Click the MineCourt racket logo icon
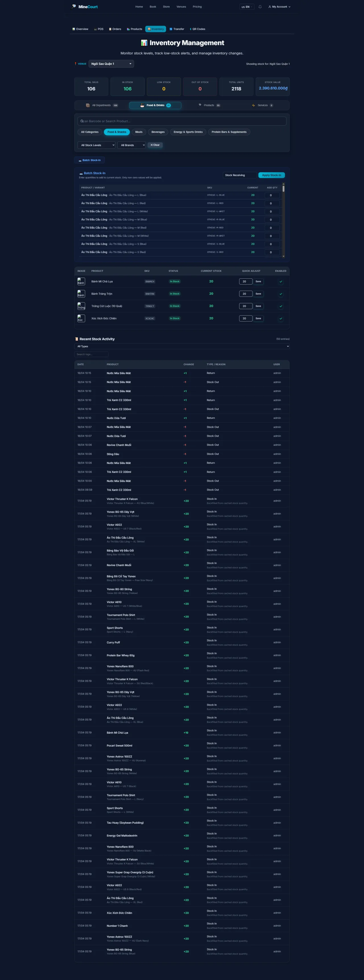The width and height of the screenshot is (364, 980). tap(74, 7)
